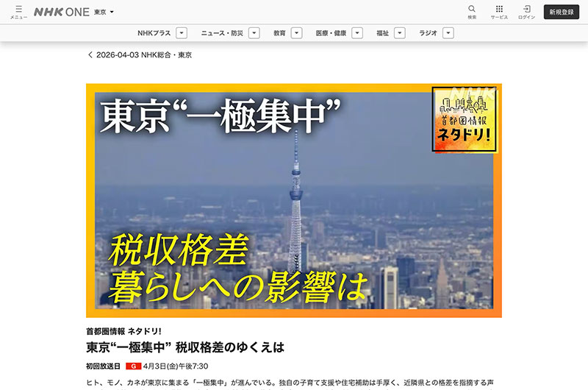Viewport: 588px width, 390px height.
Task: Click the 首都圏情報 ネタドリ! series name
Action: coord(123,331)
